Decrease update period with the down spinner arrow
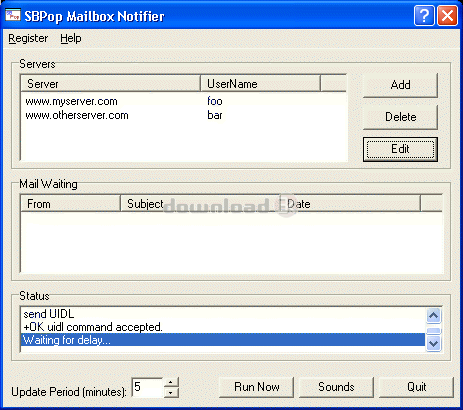 pos(171,393)
